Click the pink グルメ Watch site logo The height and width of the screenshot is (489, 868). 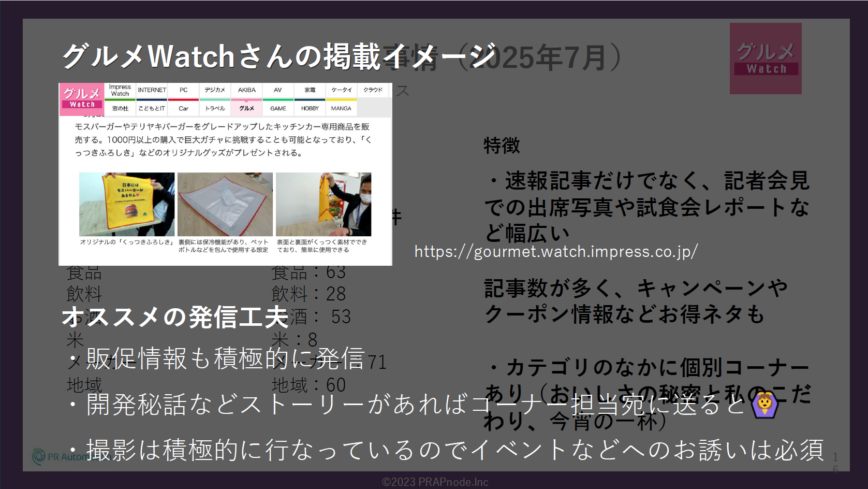click(x=82, y=97)
